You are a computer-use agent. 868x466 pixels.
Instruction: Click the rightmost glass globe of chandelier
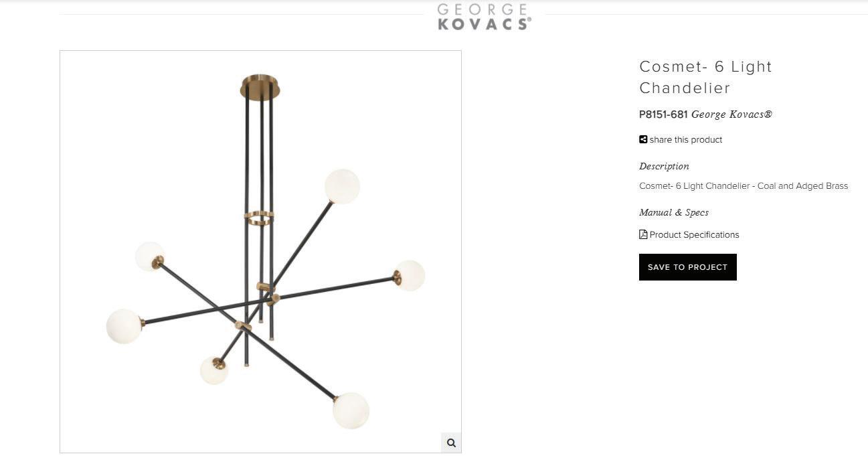point(410,275)
